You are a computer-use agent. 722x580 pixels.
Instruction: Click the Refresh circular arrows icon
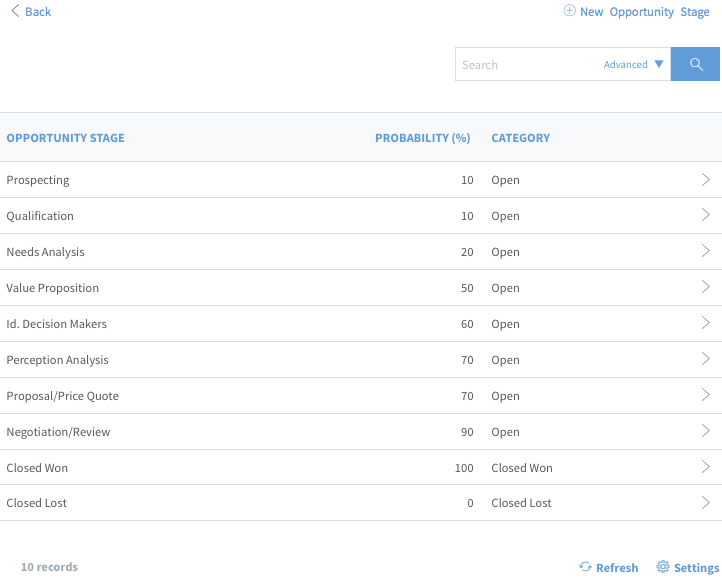coord(585,567)
